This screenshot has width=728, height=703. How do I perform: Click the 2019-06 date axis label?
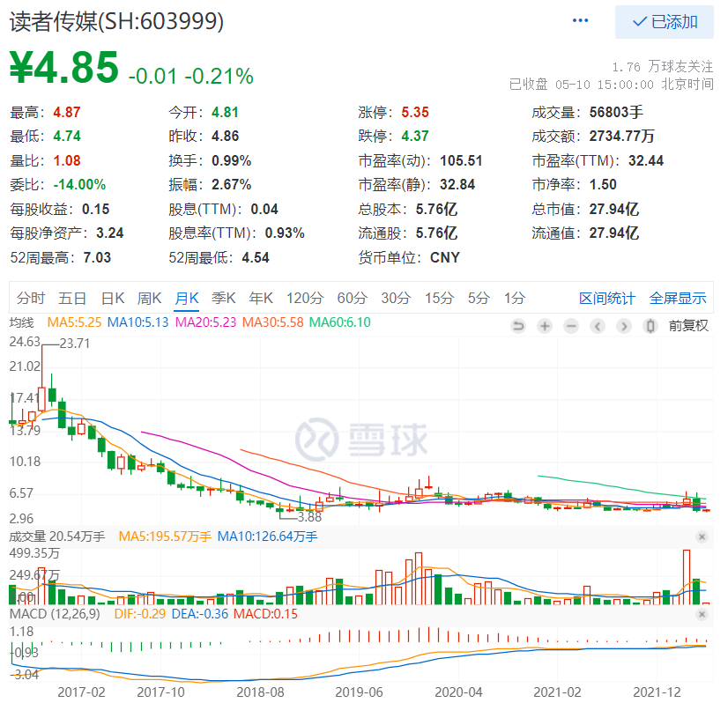click(359, 692)
